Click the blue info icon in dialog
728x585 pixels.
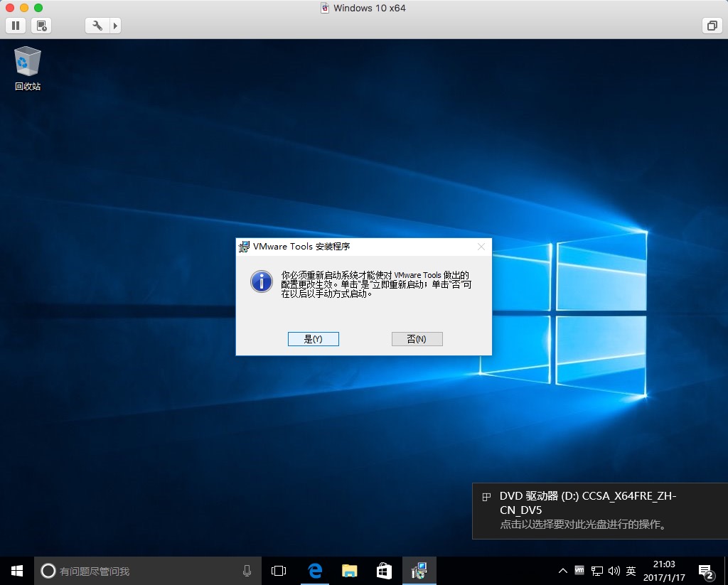point(262,281)
